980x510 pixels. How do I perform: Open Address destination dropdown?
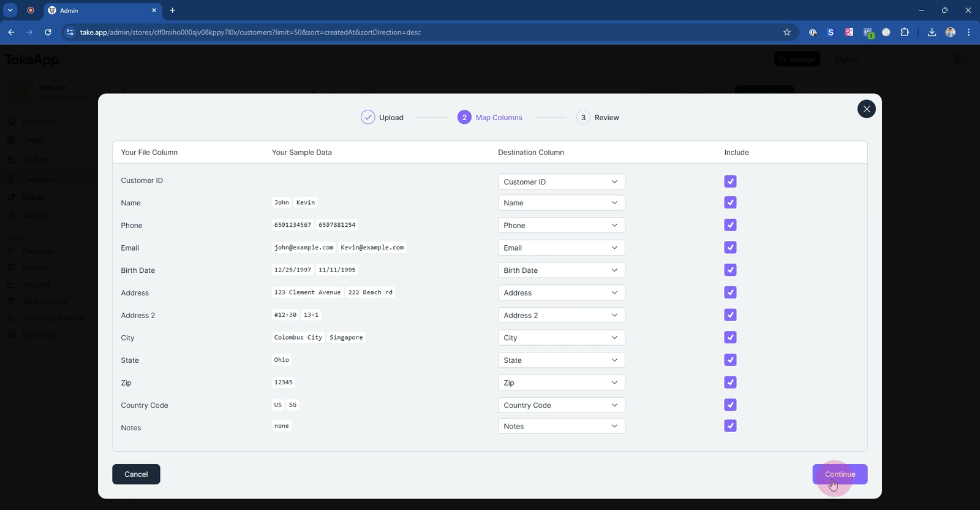point(561,292)
